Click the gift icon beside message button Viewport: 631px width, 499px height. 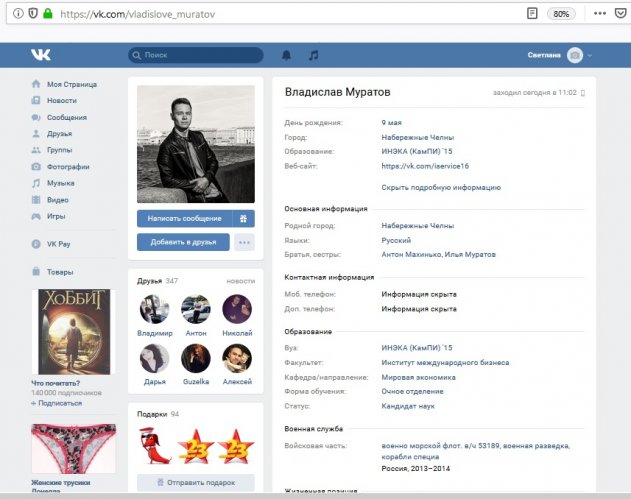(243, 218)
